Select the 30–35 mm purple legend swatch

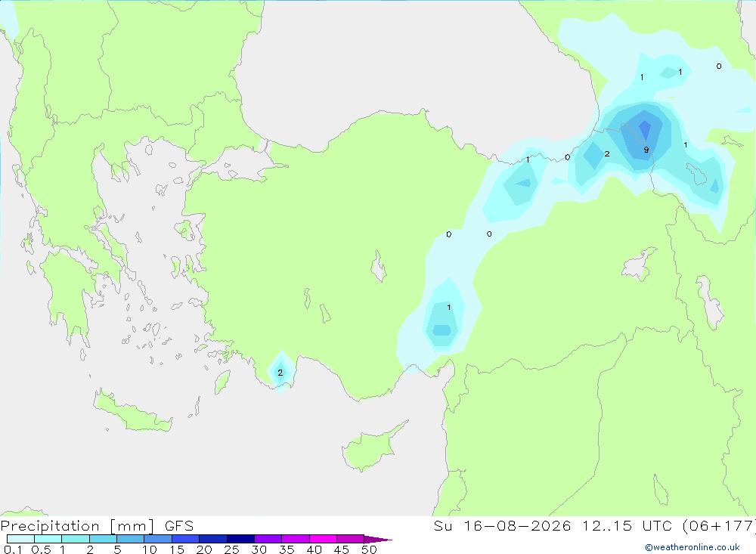tap(268, 539)
